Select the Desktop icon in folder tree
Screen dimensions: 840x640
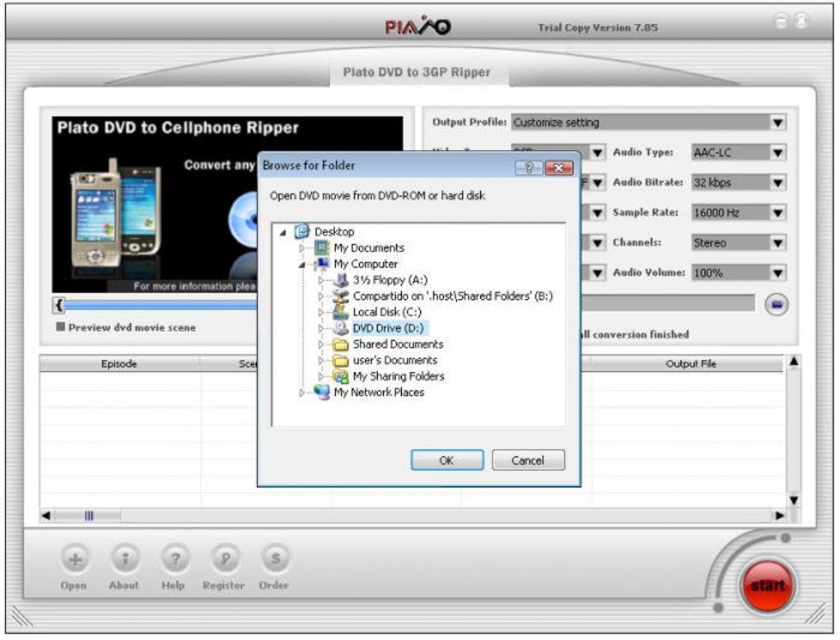coord(302,231)
